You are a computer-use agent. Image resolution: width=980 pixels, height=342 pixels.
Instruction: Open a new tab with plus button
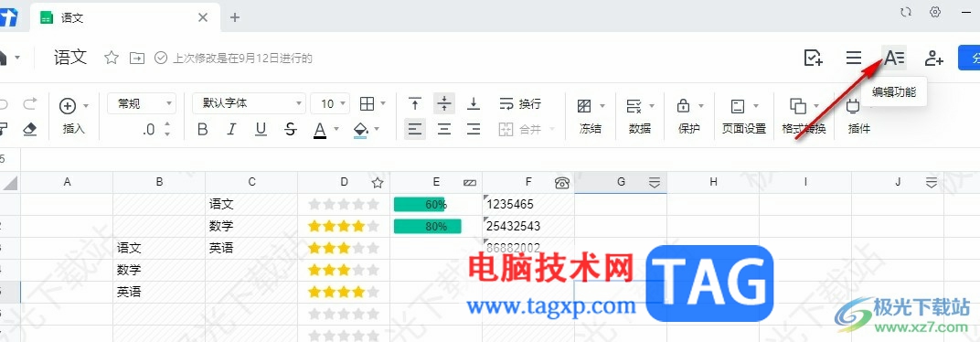[235, 17]
